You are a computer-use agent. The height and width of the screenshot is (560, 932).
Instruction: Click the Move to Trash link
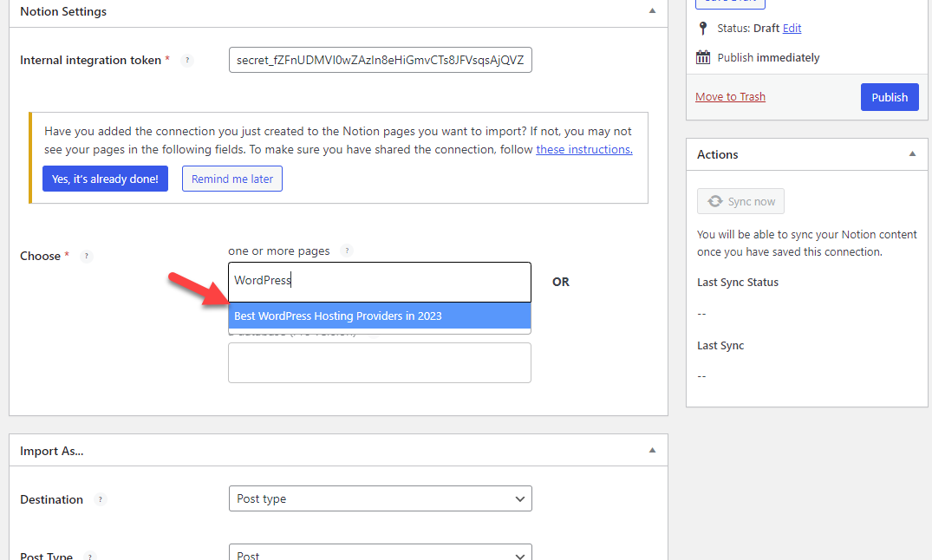click(x=731, y=96)
